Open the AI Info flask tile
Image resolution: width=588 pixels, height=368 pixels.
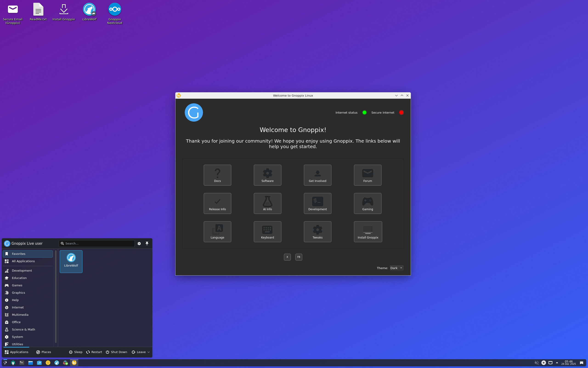(267, 203)
